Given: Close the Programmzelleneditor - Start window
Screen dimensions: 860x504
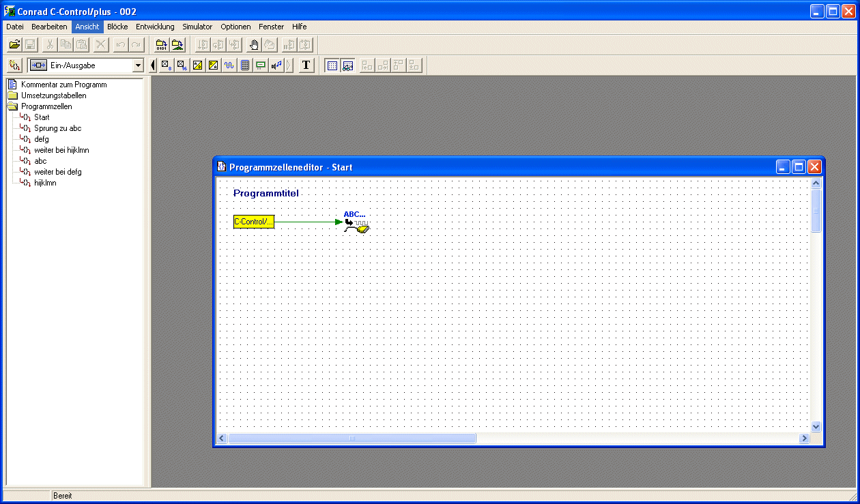Looking at the screenshot, I should (x=814, y=167).
